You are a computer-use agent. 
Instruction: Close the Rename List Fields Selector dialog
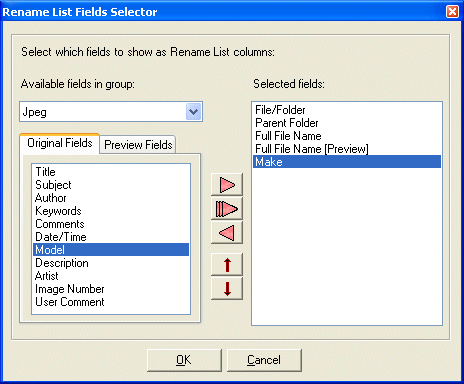(452, 12)
